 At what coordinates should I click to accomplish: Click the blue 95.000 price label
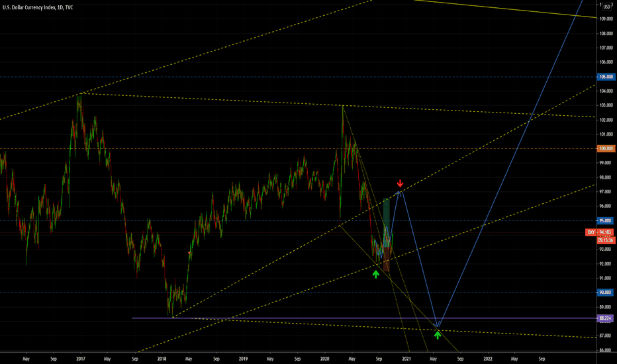coord(606,220)
